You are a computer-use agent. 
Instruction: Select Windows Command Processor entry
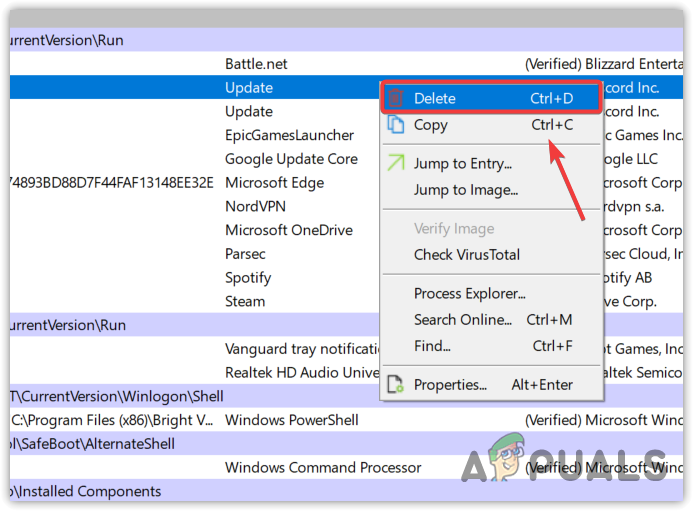323,468
